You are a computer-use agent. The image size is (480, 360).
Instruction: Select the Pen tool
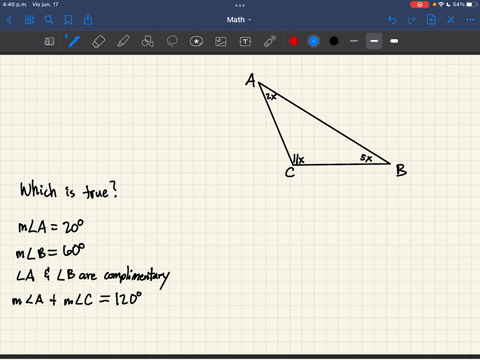pyautogui.click(x=73, y=41)
